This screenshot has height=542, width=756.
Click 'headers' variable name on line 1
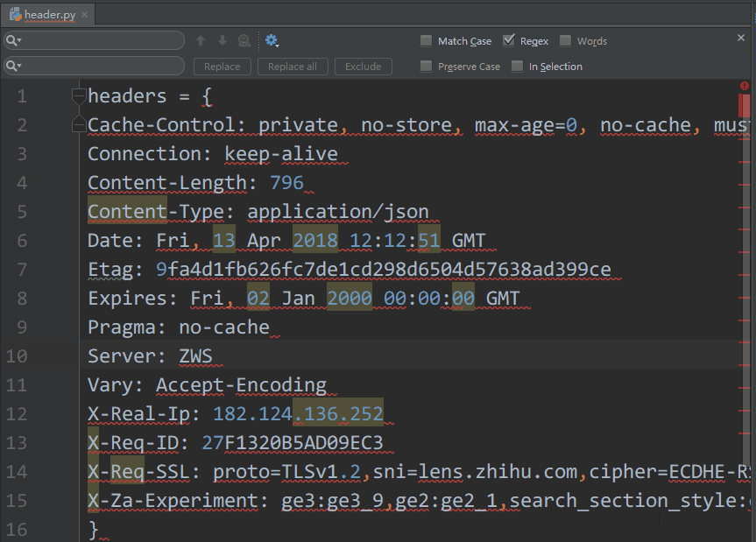point(127,95)
